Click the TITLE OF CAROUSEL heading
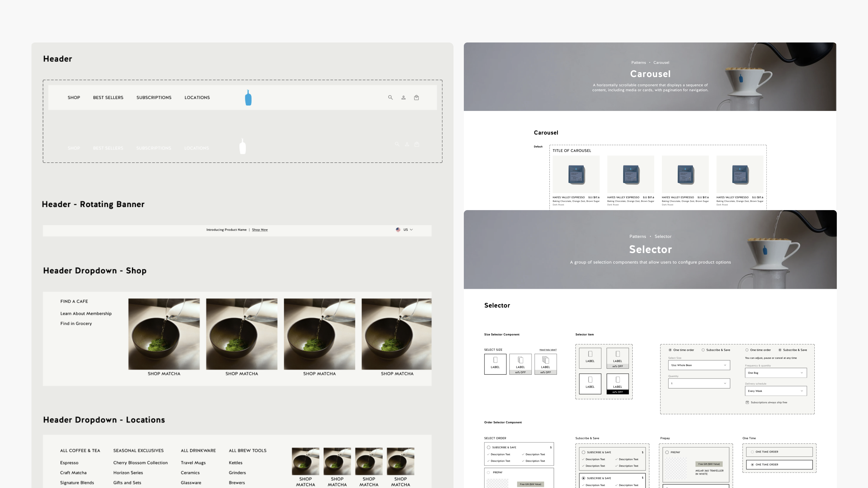 [572, 151]
